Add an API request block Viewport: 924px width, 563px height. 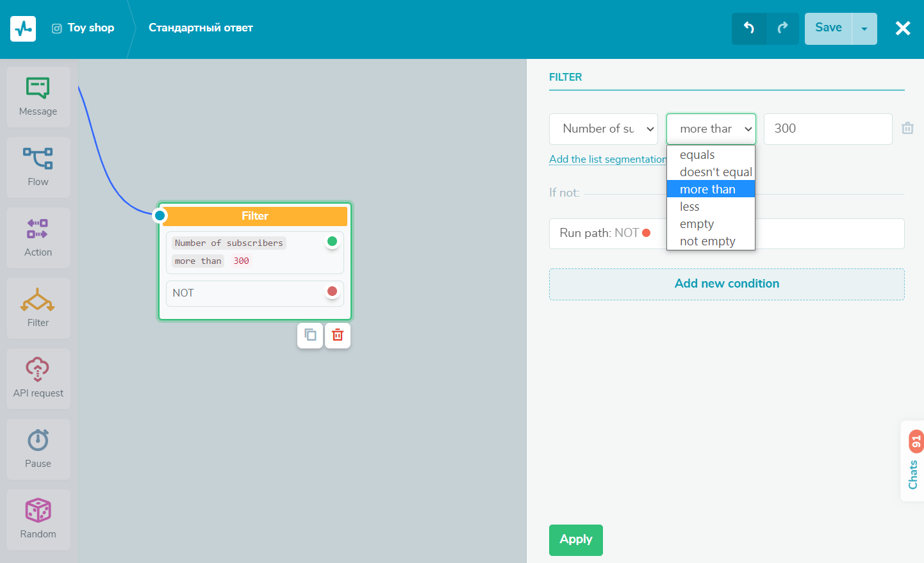(38, 379)
